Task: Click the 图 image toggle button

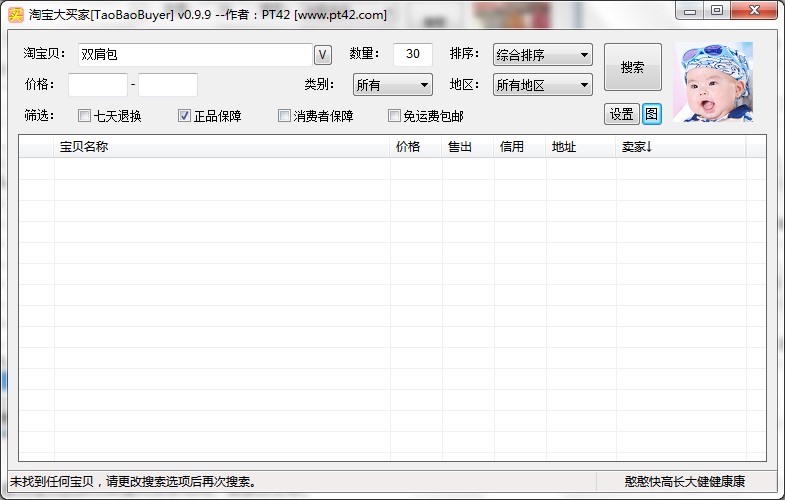Action: tap(651, 114)
